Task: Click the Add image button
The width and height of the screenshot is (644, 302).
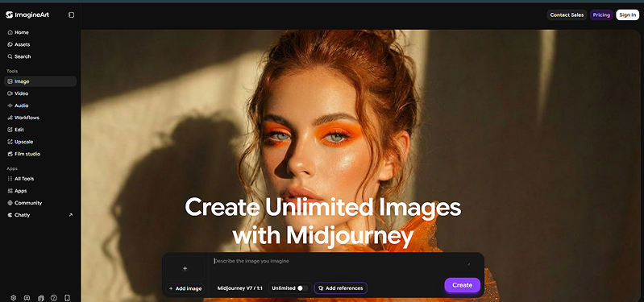Action: coord(185,288)
